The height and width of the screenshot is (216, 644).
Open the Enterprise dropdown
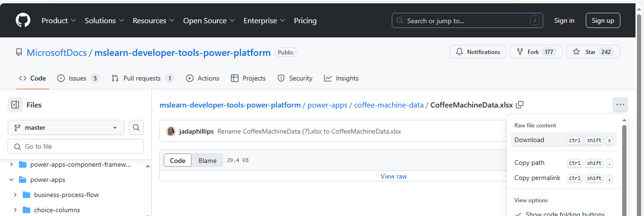(264, 21)
